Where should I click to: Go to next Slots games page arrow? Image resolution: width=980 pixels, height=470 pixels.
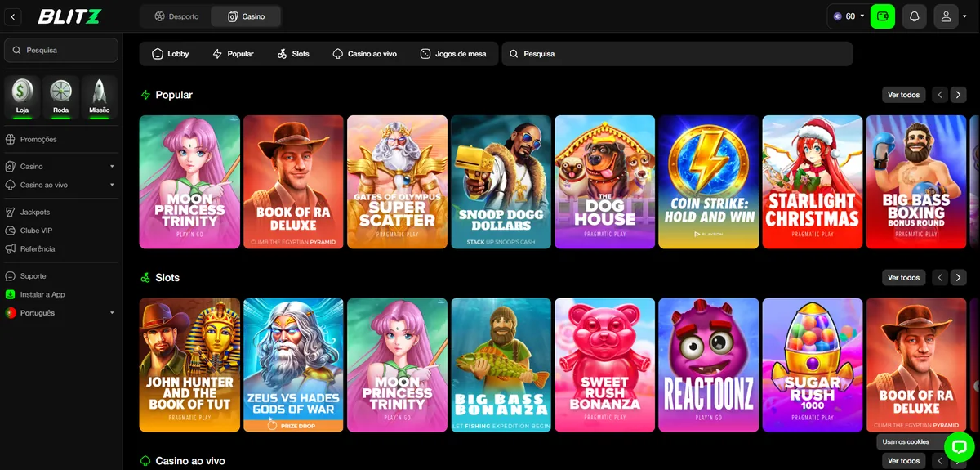[959, 278]
